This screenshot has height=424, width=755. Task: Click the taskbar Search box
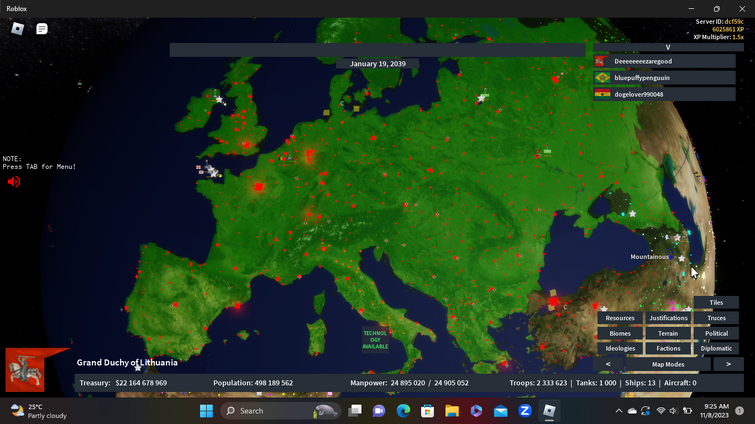tap(280, 411)
